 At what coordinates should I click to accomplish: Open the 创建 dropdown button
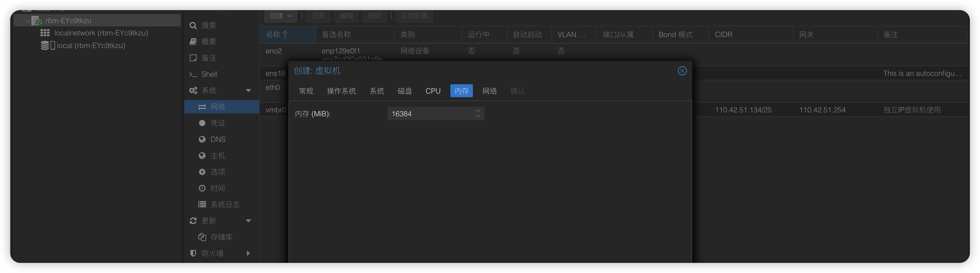pos(280,16)
